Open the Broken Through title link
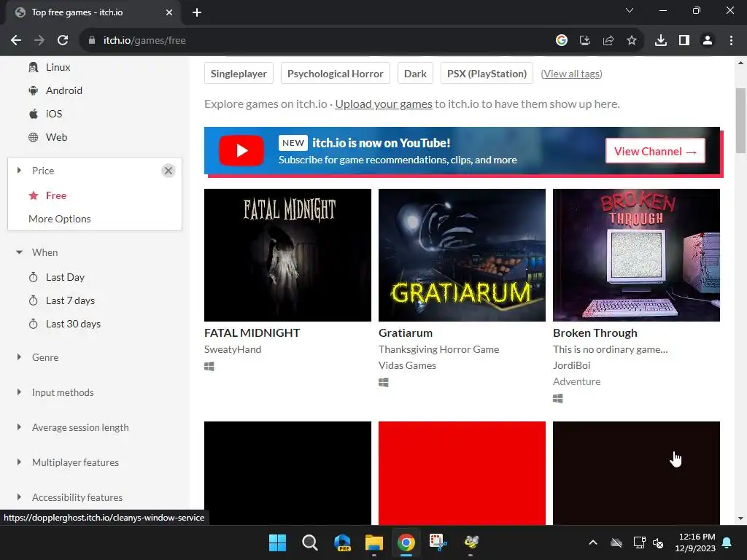747x560 pixels. pos(595,332)
